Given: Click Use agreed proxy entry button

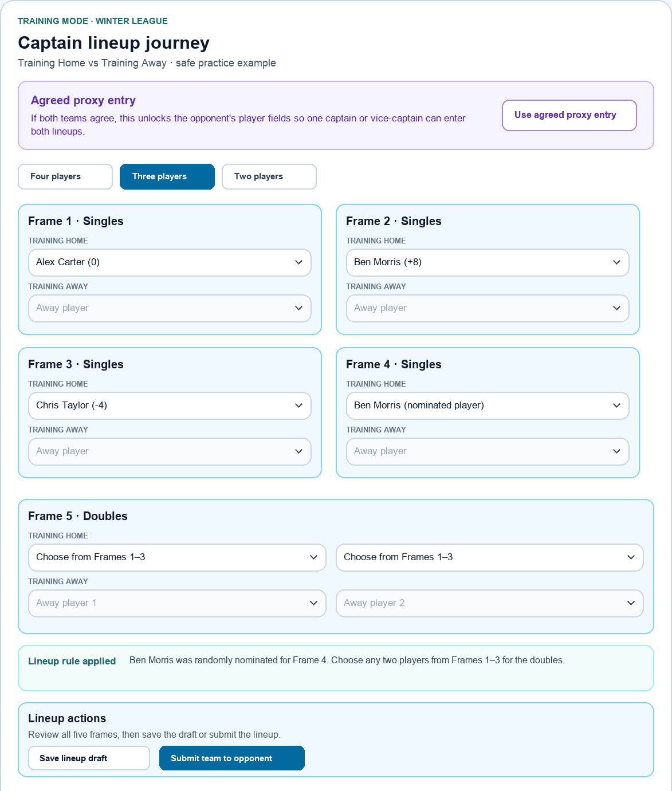Looking at the screenshot, I should [x=569, y=115].
